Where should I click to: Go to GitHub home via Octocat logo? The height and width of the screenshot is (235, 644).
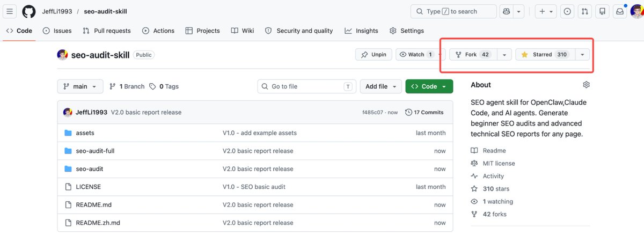[x=29, y=11]
